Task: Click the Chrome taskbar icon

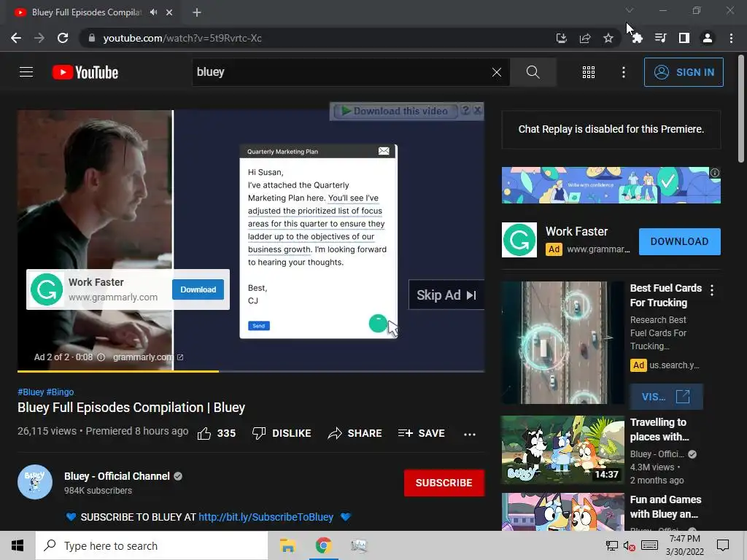Action: click(x=323, y=545)
